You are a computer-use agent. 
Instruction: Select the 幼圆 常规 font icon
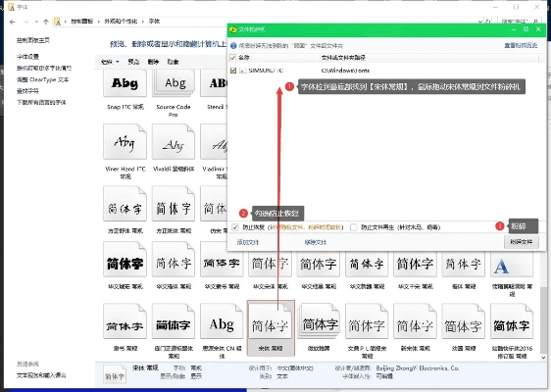coord(463,321)
